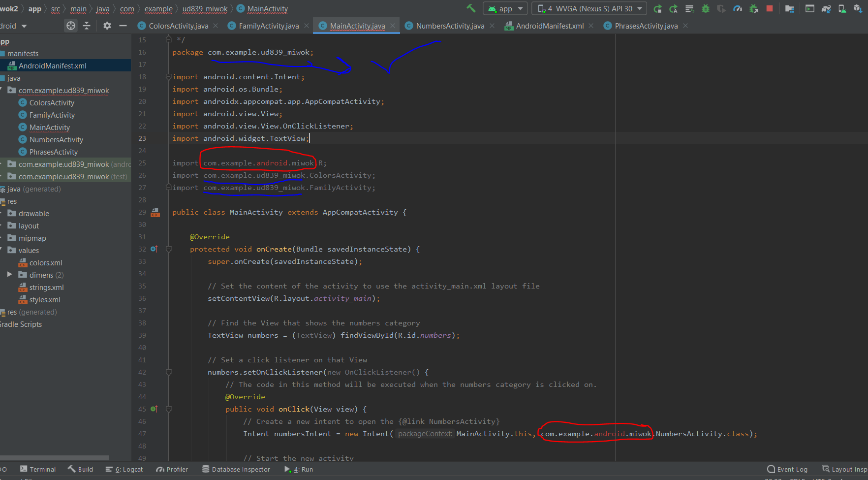Viewport: 868px width, 480px height.
Task: Open the app run configuration dropdown
Action: (505, 8)
